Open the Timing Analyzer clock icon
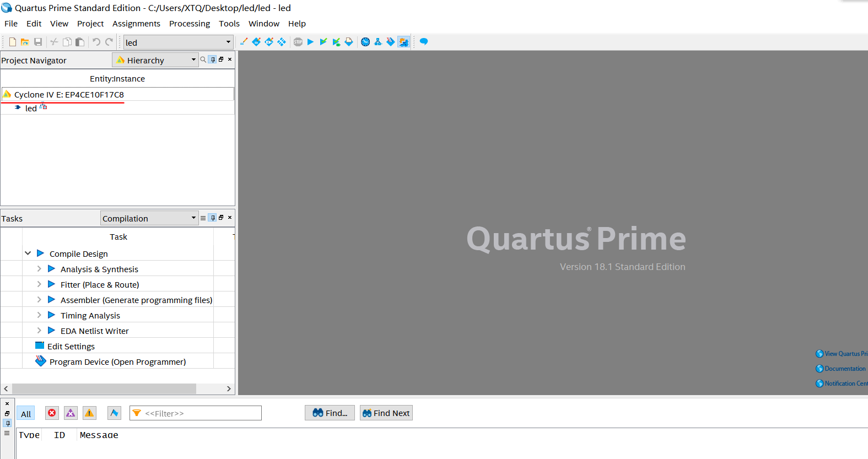Screen dimensions: 868x459 (365, 42)
